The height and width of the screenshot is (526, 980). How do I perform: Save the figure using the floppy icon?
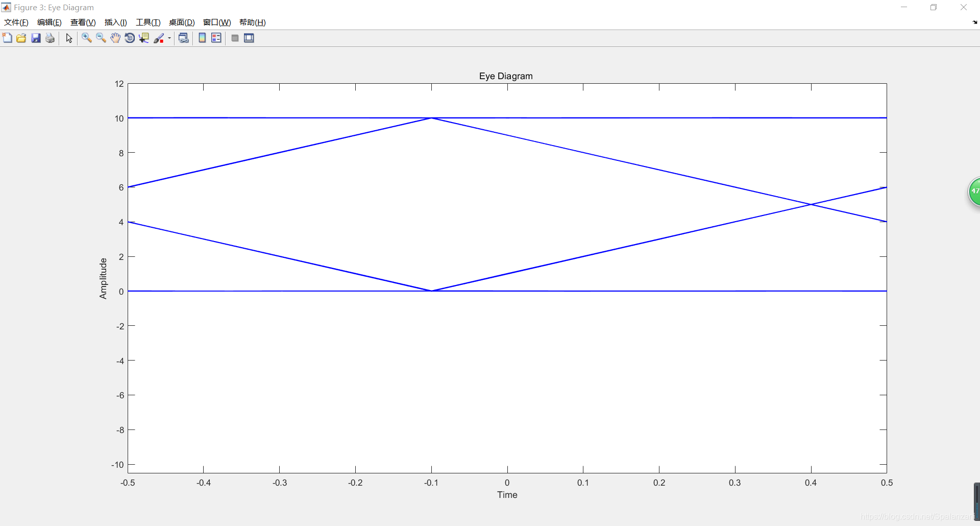coord(36,38)
